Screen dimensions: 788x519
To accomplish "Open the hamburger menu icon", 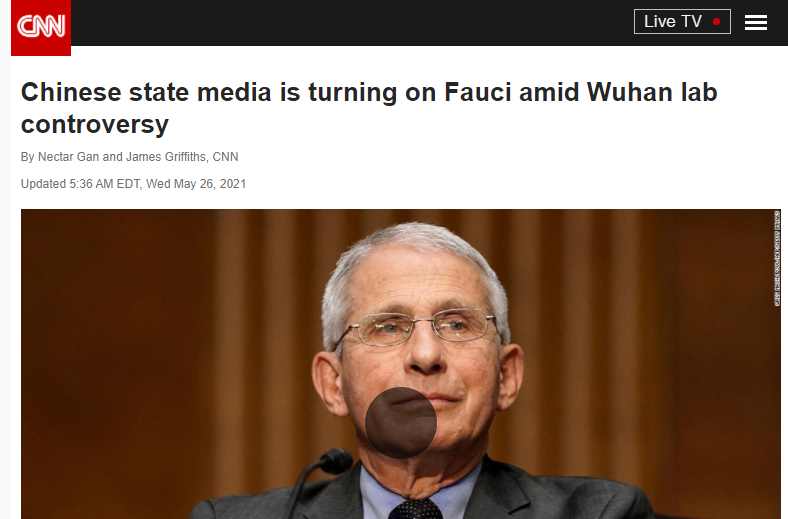I will click(755, 23).
